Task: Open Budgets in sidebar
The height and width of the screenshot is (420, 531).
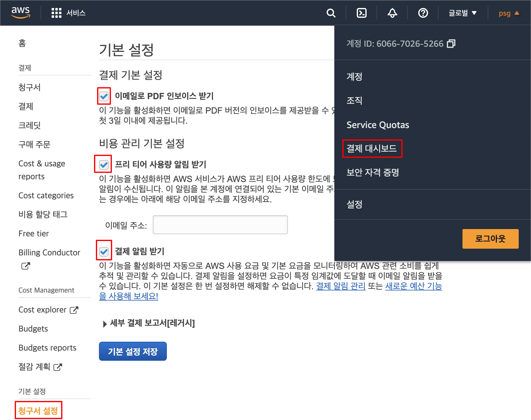Action: [x=33, y=329]
